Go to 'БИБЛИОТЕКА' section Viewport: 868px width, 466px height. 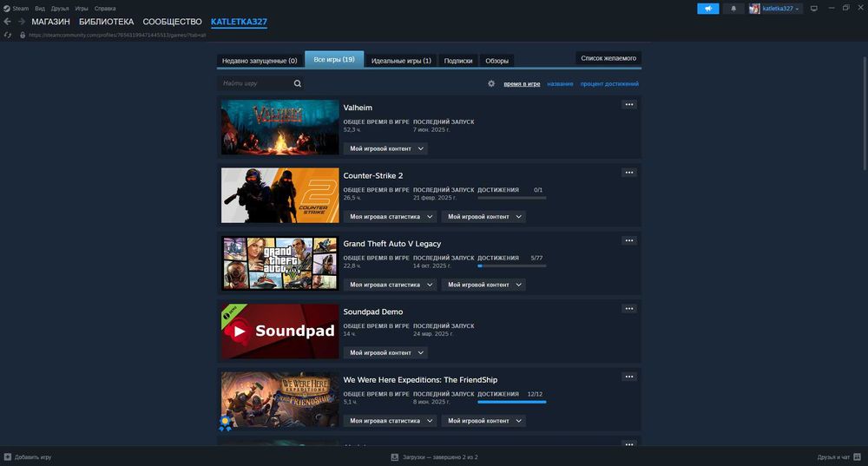(106, 22)
